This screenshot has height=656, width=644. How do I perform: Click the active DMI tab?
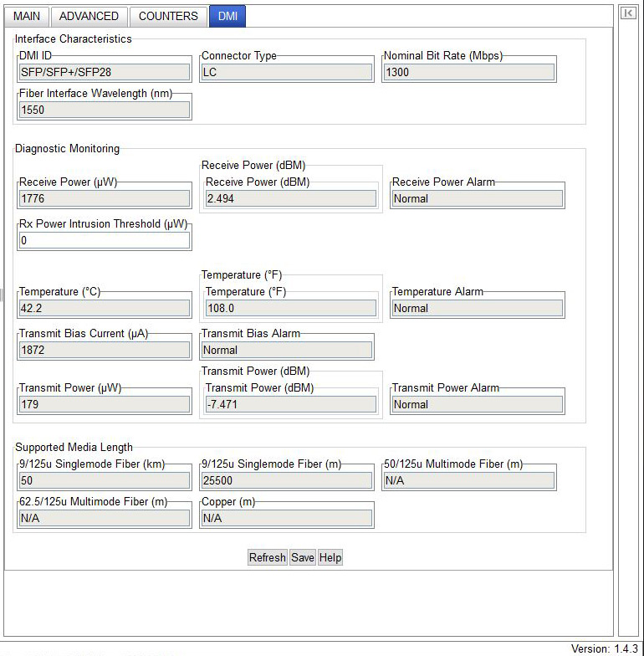tap(227, 16)
